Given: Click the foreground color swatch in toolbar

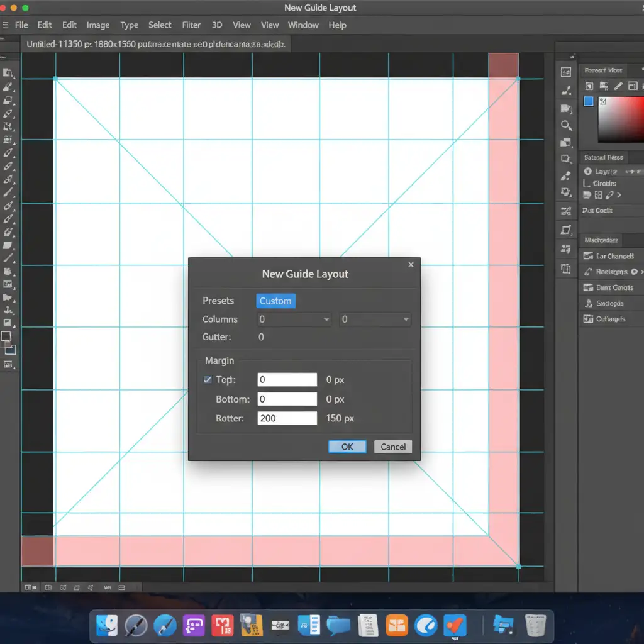Looking at the screenshot, I should [x=6, y=337].
